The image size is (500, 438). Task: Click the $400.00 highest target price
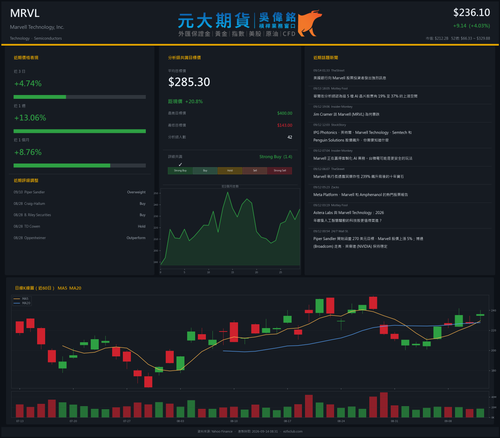click(285, 113)
